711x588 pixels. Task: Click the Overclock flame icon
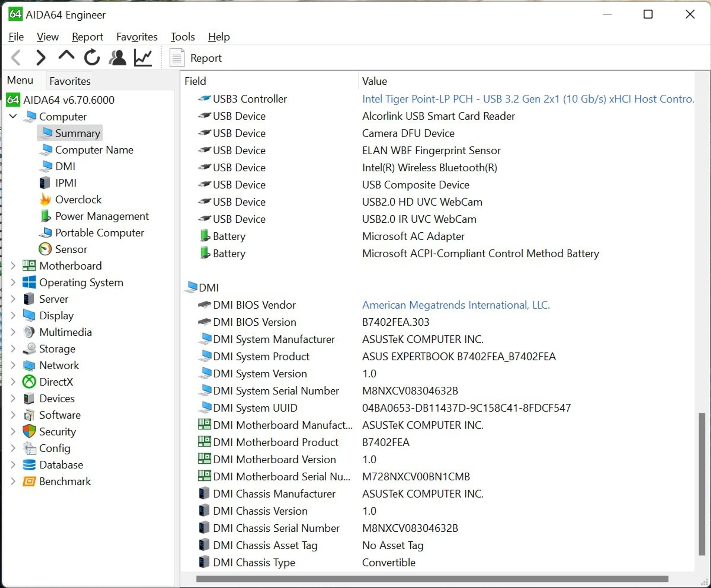(x=46, y=199)
